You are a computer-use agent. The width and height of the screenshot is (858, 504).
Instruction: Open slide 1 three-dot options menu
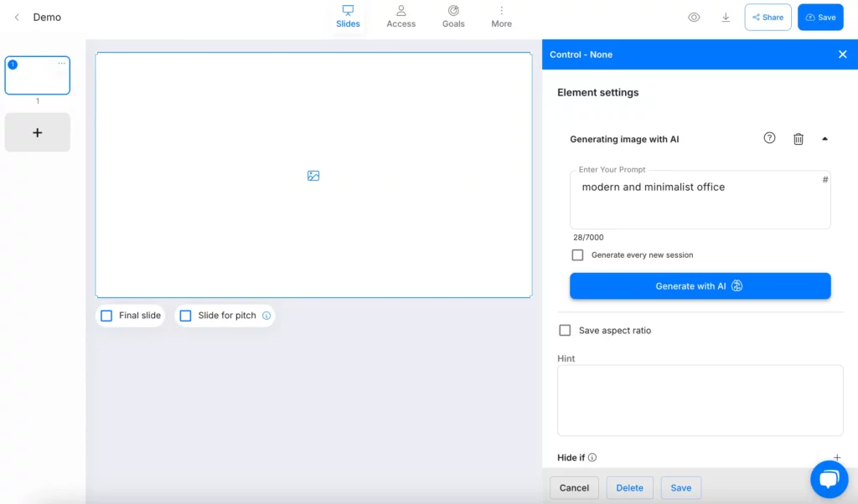[61, 64]
